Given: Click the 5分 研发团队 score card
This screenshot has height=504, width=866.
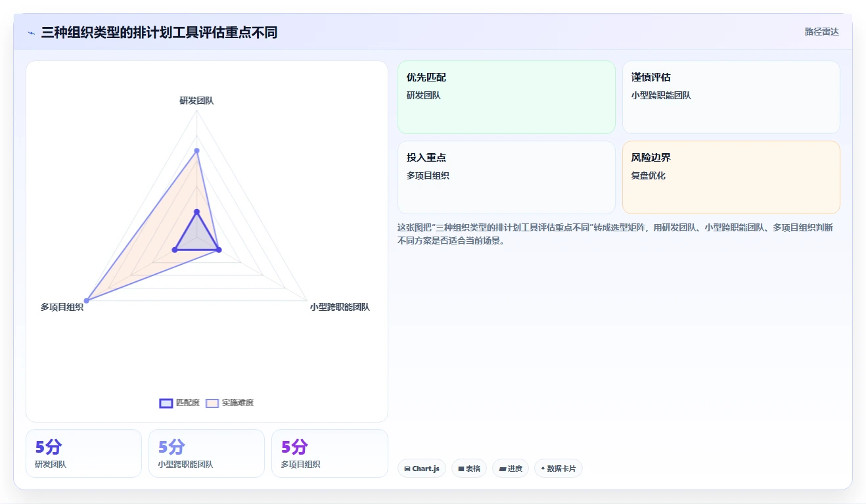Looking at the screenshot, I should coord(83,453).
